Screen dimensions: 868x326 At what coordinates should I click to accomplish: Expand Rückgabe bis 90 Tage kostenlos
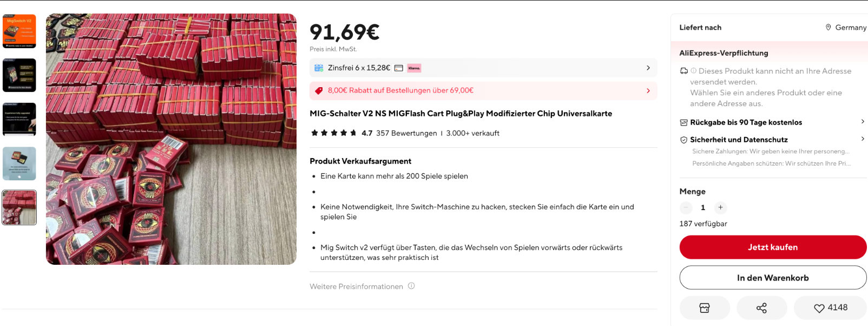click(x=773, y=122)
